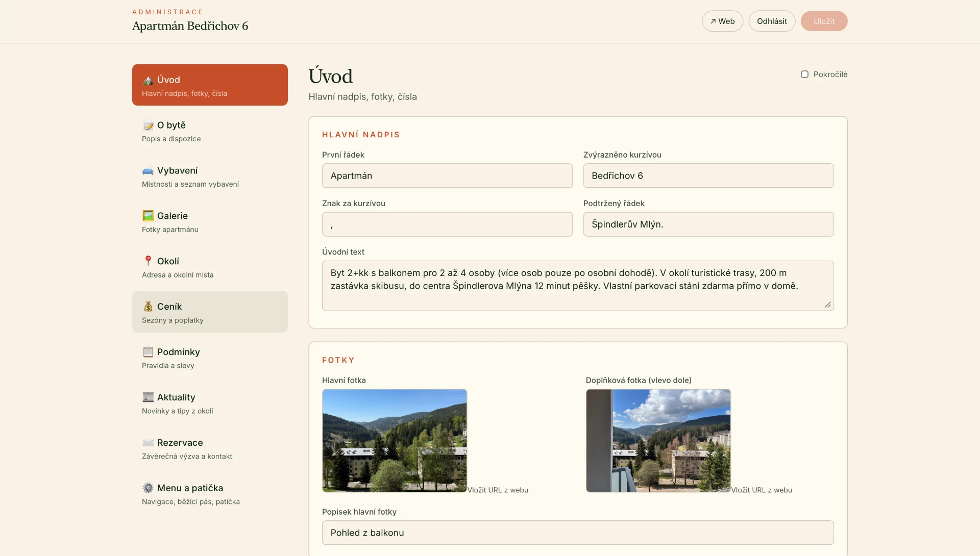Go to the Rezervace section

tap(210, 448)
